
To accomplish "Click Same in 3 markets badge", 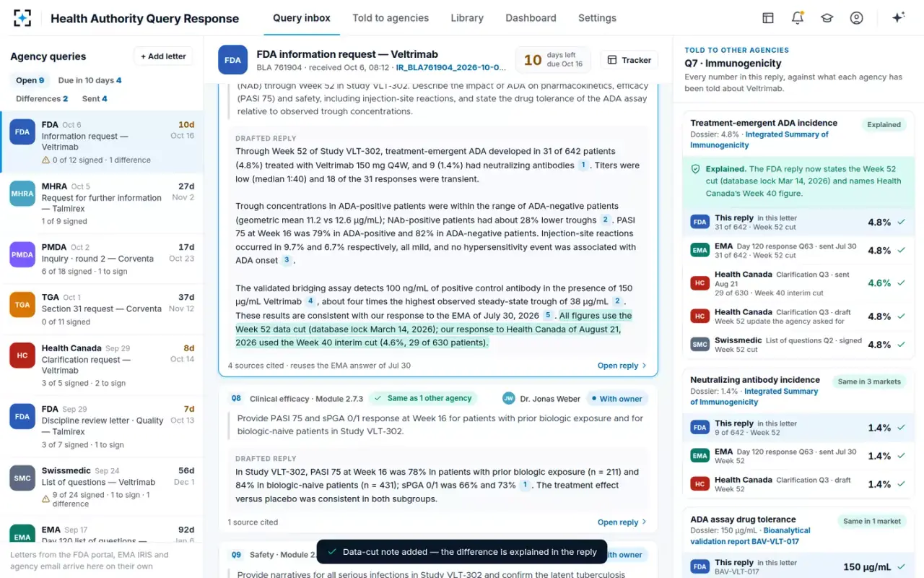I will [x=868, y=381].
